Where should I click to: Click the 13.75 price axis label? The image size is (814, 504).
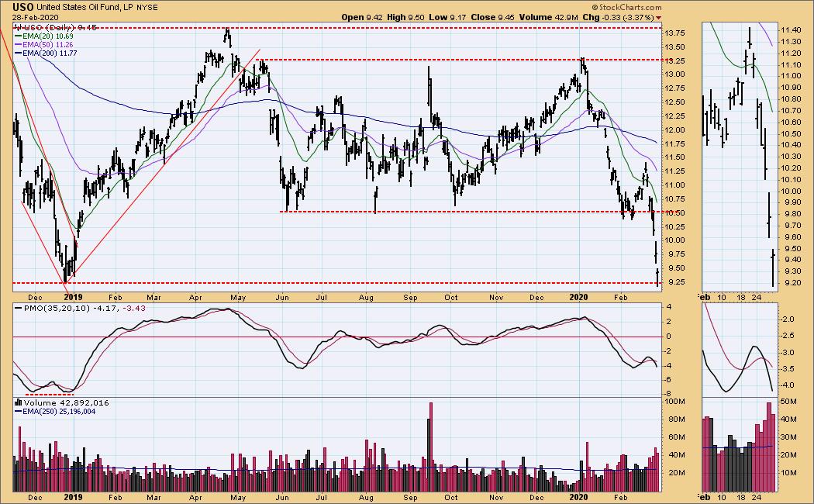(x=675, y=33)
